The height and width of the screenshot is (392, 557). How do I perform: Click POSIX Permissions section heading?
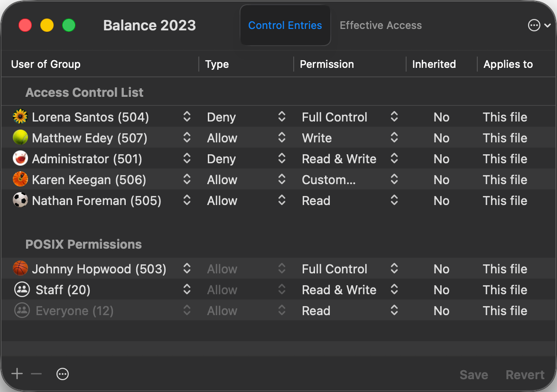tap(84, 244)
